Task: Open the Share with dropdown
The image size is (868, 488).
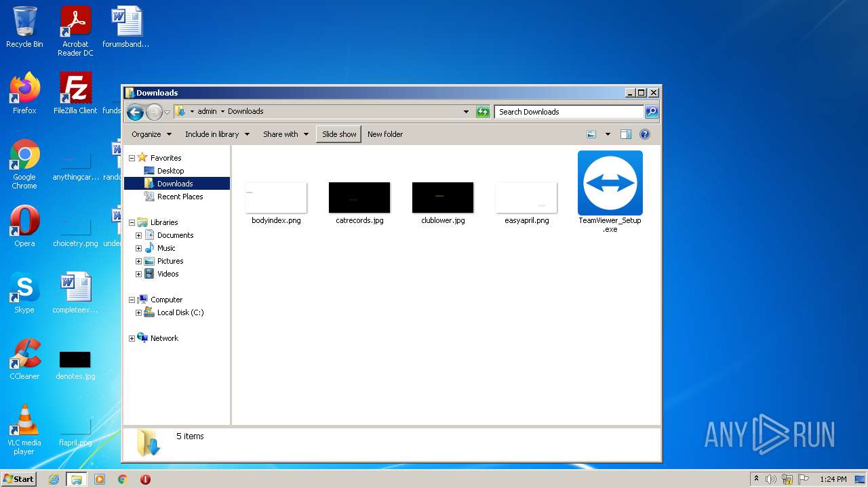Action: 285,134
